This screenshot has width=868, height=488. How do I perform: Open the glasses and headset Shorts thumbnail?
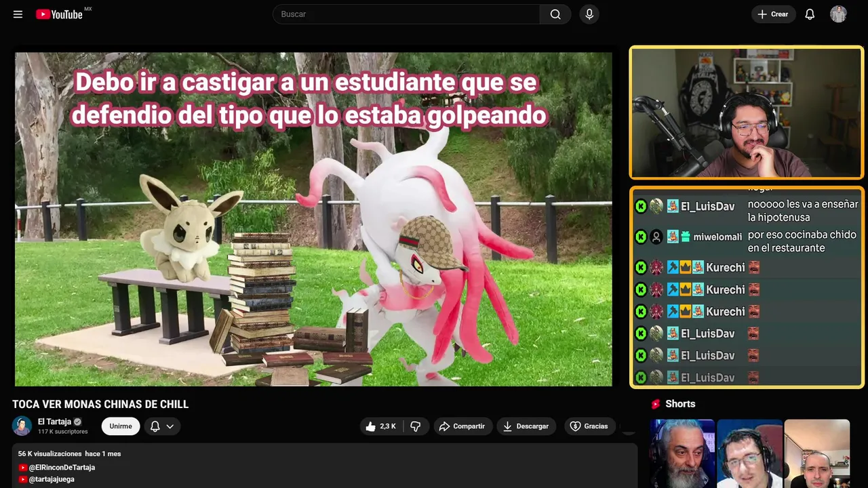point(749,453)
